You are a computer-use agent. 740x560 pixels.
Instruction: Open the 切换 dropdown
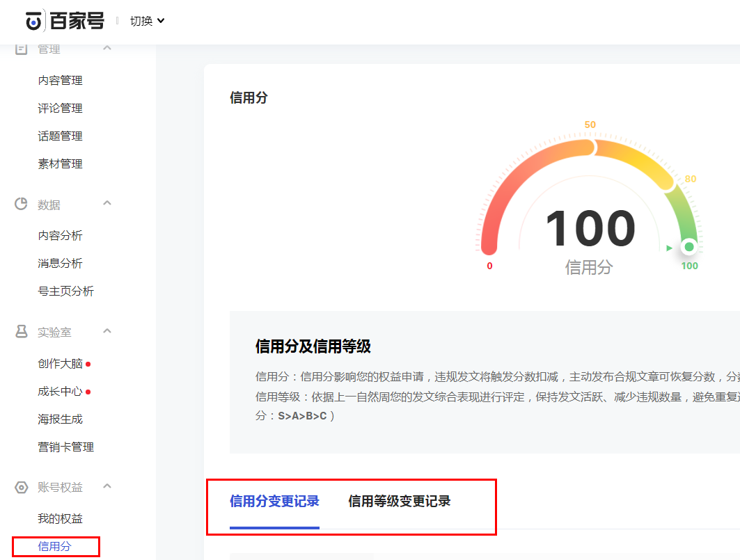tap(147, 21)
